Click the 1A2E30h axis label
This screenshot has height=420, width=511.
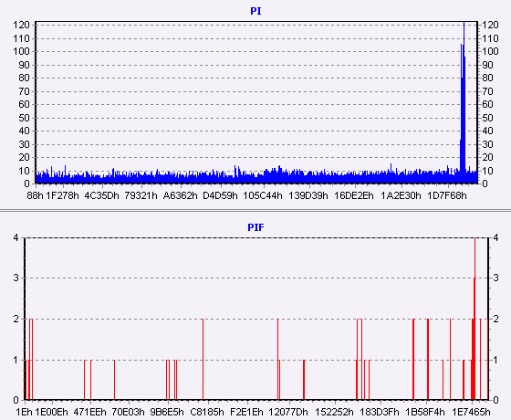point(401,195)
